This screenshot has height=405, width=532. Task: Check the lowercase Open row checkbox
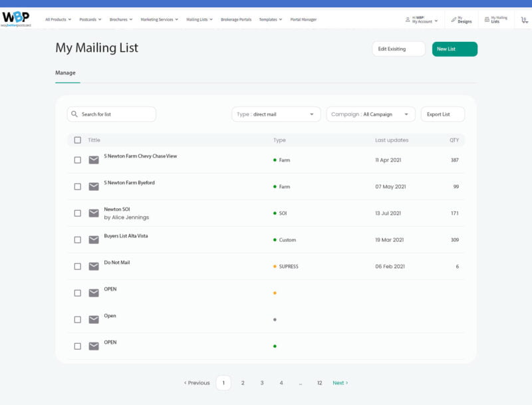tap(78, 319)
